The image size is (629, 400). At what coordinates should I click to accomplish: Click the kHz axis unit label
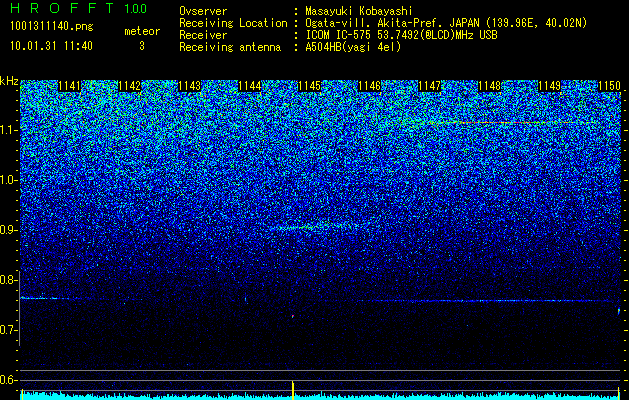click(9, 81)
